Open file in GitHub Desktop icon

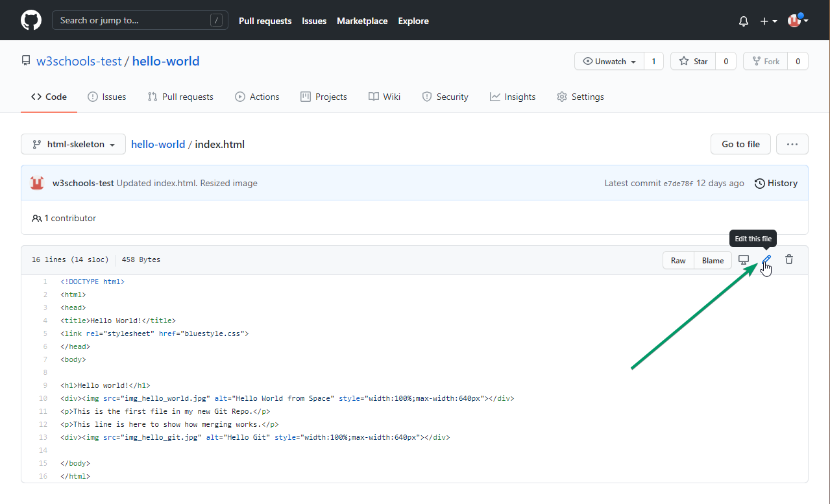coord(744,259)
